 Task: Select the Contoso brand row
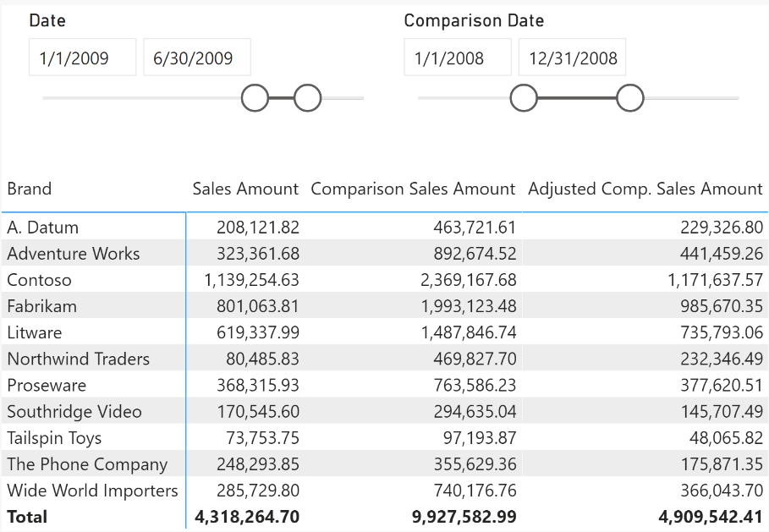40,280
